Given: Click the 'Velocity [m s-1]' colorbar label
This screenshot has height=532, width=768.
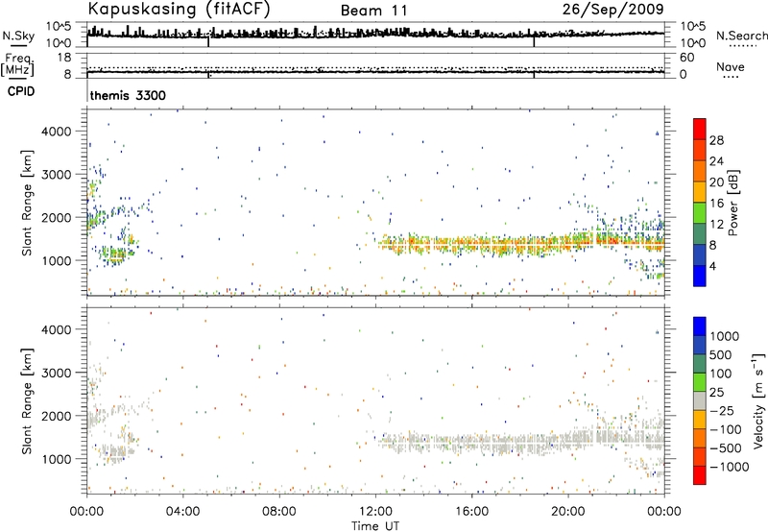Looking at the screenshot, I should (x=758, y=400).
